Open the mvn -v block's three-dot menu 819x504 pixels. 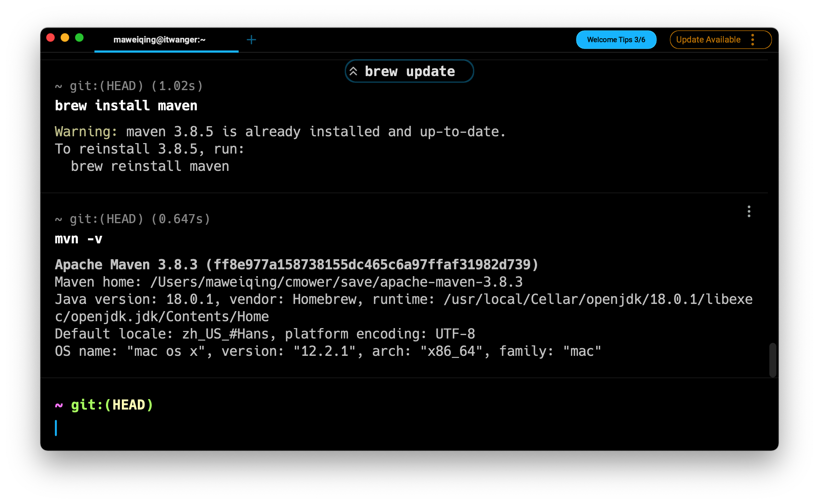(749, 211)
